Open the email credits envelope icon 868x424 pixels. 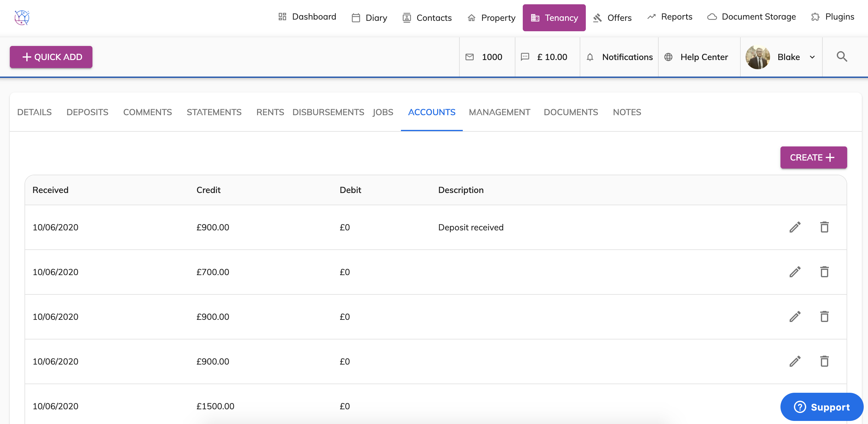(470, 57)
